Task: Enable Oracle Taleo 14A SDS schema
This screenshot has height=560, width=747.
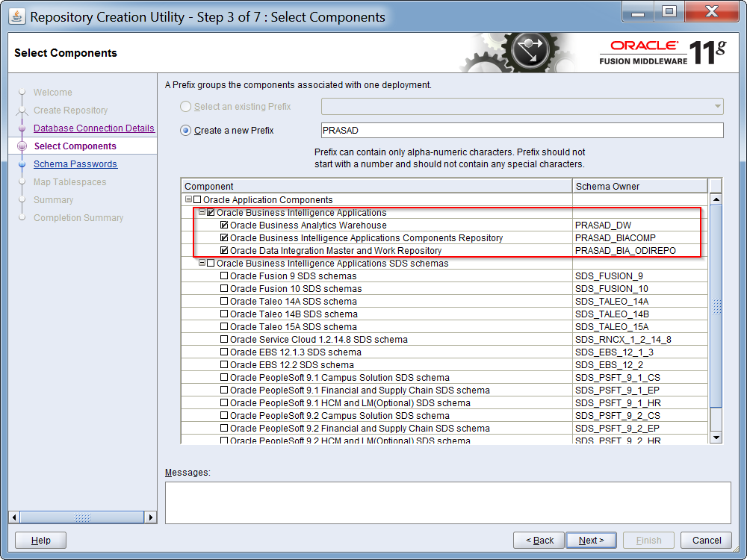Action: (224, 301)
